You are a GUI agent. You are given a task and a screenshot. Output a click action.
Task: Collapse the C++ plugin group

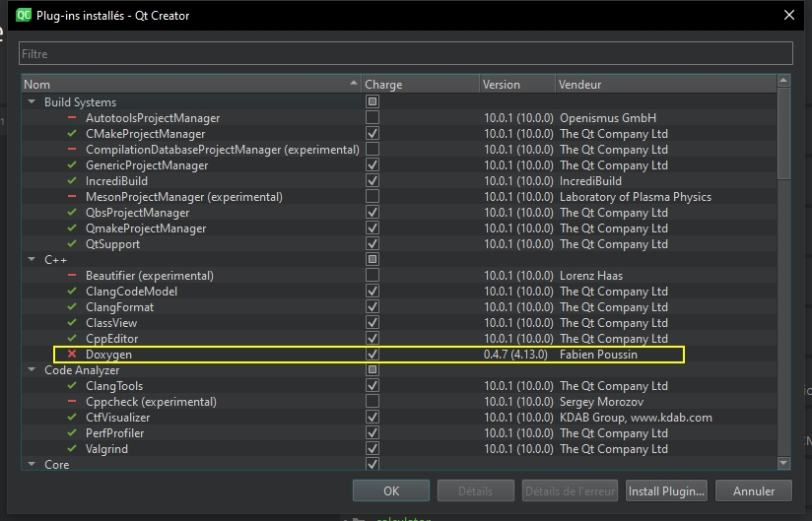(x=32, y=259)
